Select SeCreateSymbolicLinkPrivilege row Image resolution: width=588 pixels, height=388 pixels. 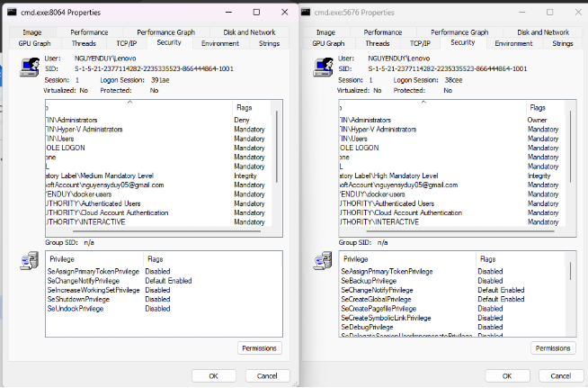pyautogui.click(x=452, y=318)
